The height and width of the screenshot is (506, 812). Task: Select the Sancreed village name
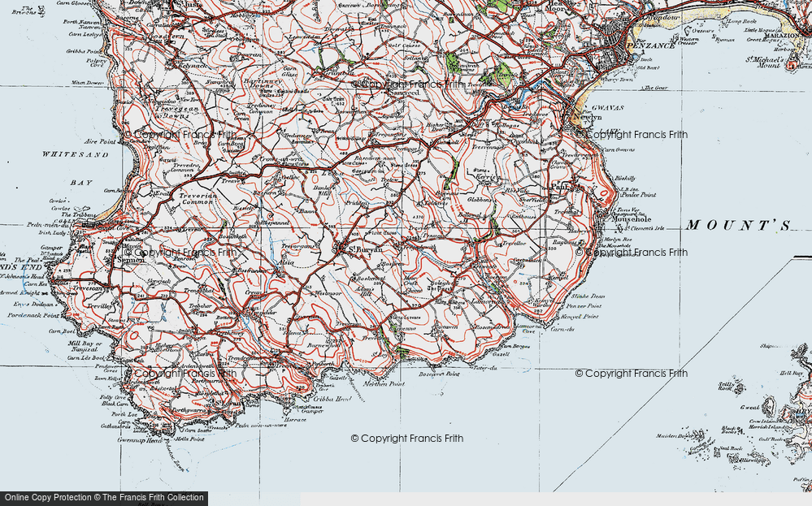pyautogui.click(x=405, y=93)
